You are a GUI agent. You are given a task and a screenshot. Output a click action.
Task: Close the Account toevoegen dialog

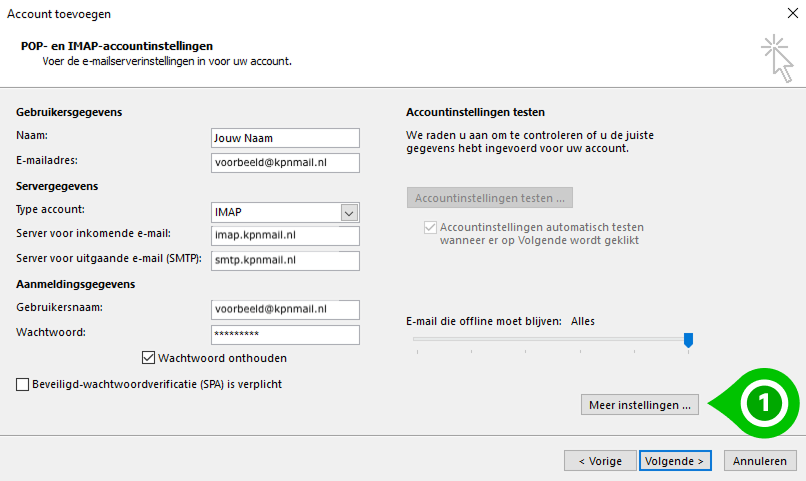793,13
